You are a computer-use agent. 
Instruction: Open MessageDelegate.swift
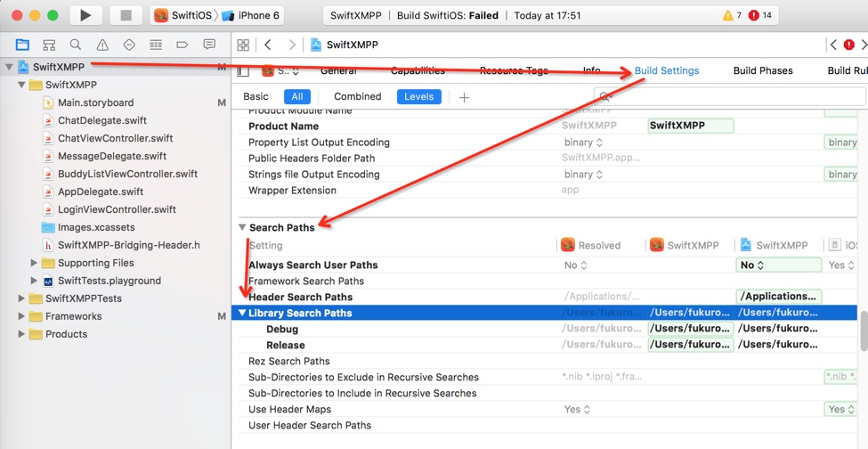tap(112, 156)
